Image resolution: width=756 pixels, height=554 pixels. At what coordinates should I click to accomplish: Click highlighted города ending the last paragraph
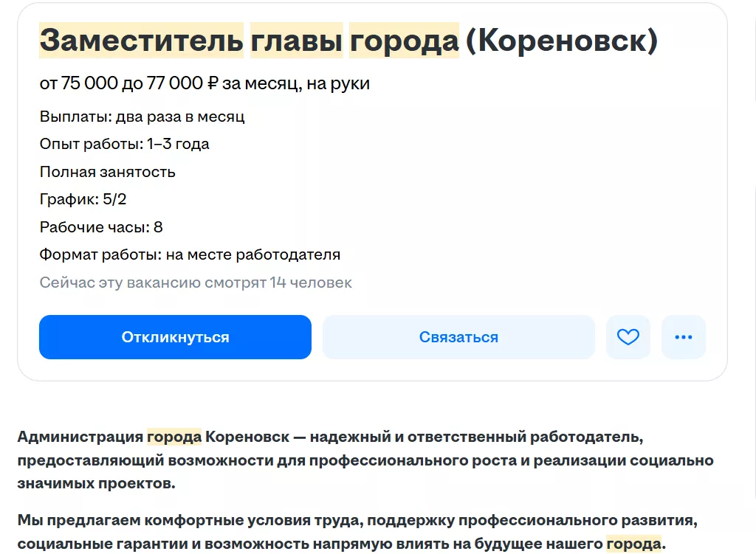pos(633,544)
